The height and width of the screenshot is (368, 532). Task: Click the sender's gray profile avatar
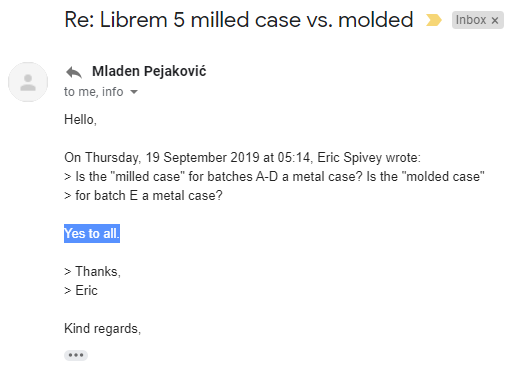[x=28, y=82]
